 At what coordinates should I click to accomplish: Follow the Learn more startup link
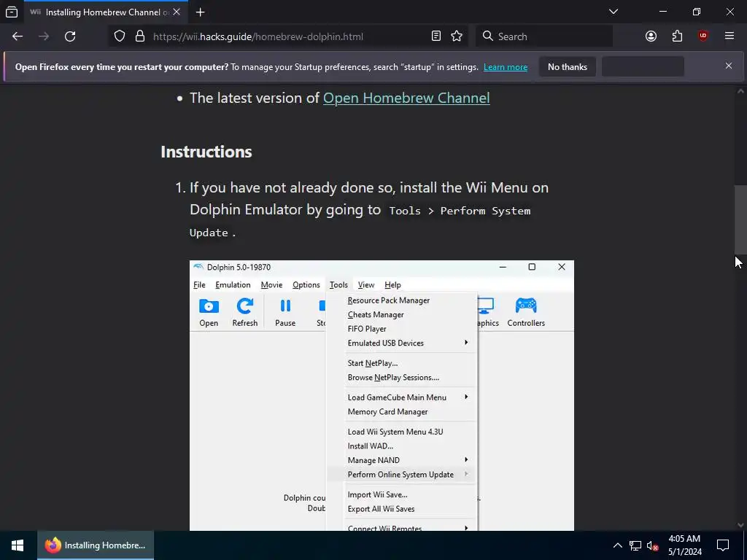506,67
